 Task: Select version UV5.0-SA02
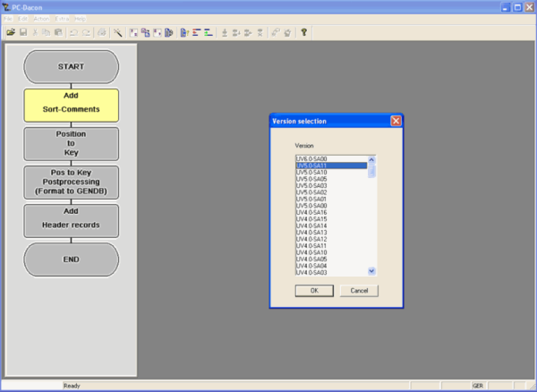tap(331, 192)
